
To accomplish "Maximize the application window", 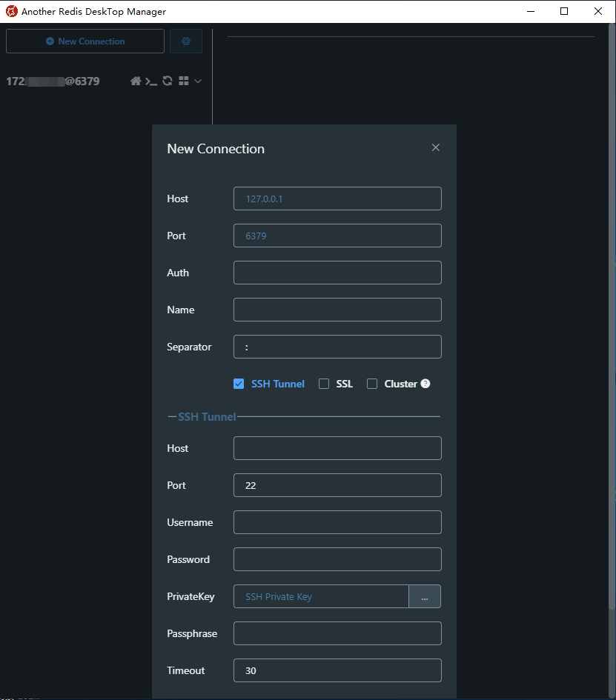I will click(x=564, y=12).
